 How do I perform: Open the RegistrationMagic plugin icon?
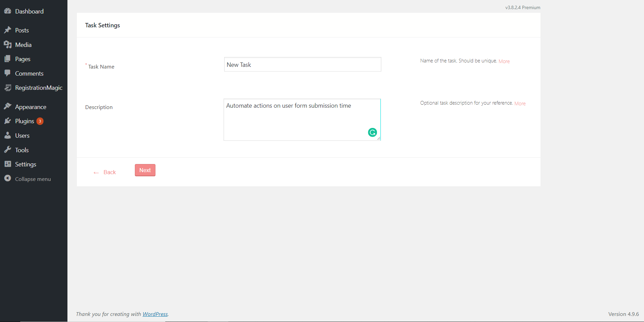point(8,88)
